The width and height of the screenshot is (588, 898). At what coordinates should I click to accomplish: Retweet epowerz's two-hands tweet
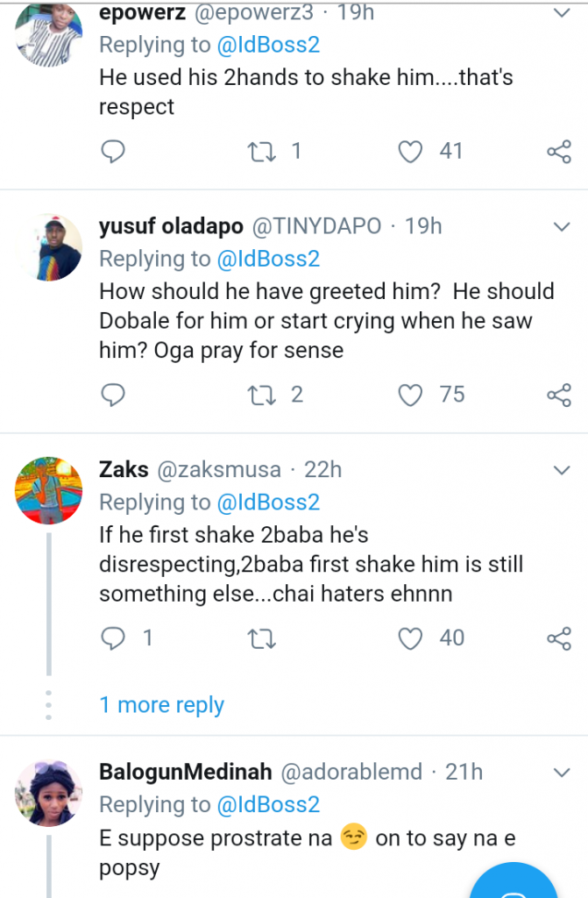(261, 152)
